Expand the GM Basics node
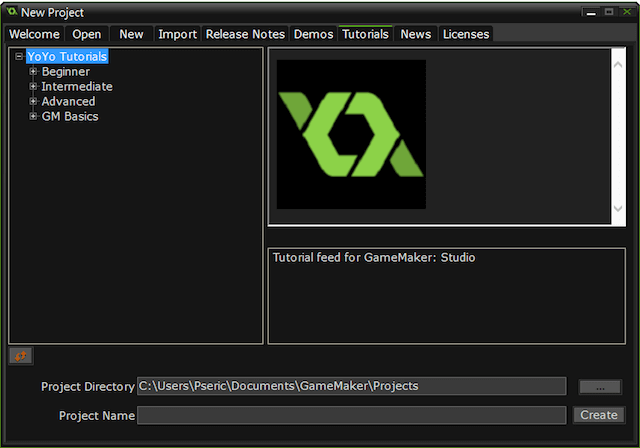This screenshot has width=640, height=448. pyautogui.click(x=33, y=116)
